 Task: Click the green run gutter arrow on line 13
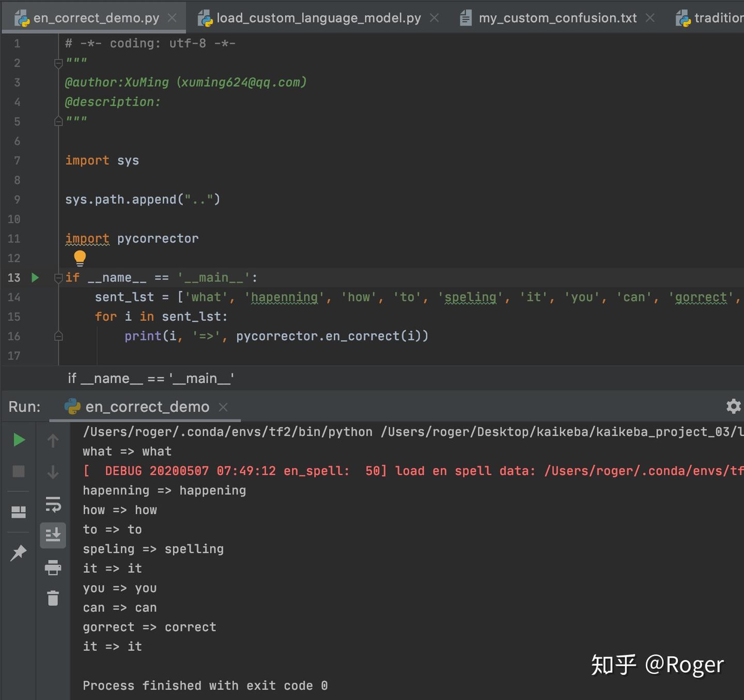[35, 277]
